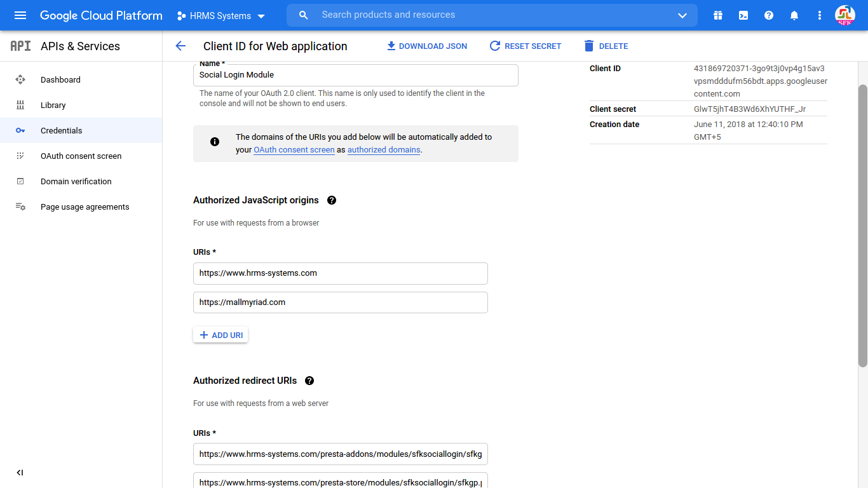868x488 pixels.
Task: Click the Domain verification checkbox icon
Action: pyautogui.click(x=20, y=181)
